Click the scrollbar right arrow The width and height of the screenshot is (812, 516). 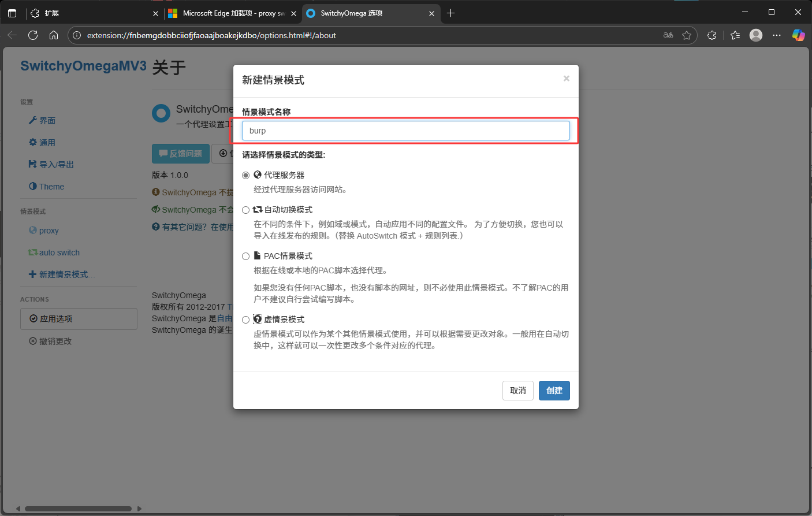coord(139,509)
